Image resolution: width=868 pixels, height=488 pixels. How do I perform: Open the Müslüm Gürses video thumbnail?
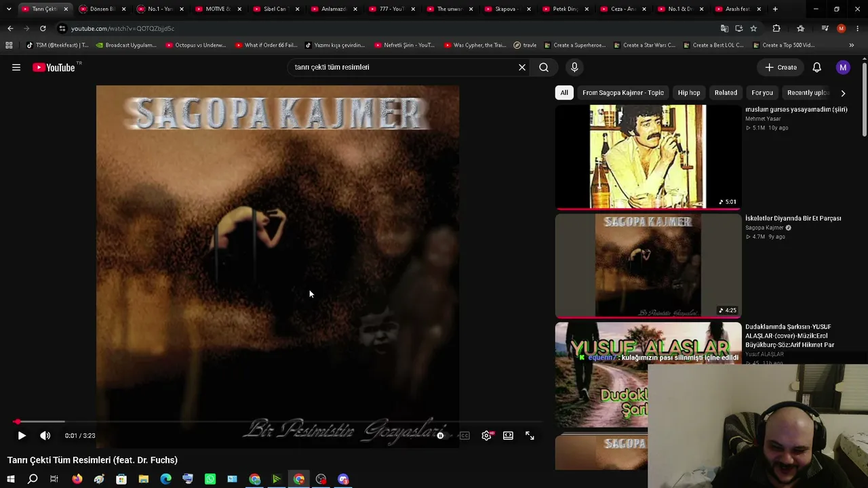coord(648,157)
